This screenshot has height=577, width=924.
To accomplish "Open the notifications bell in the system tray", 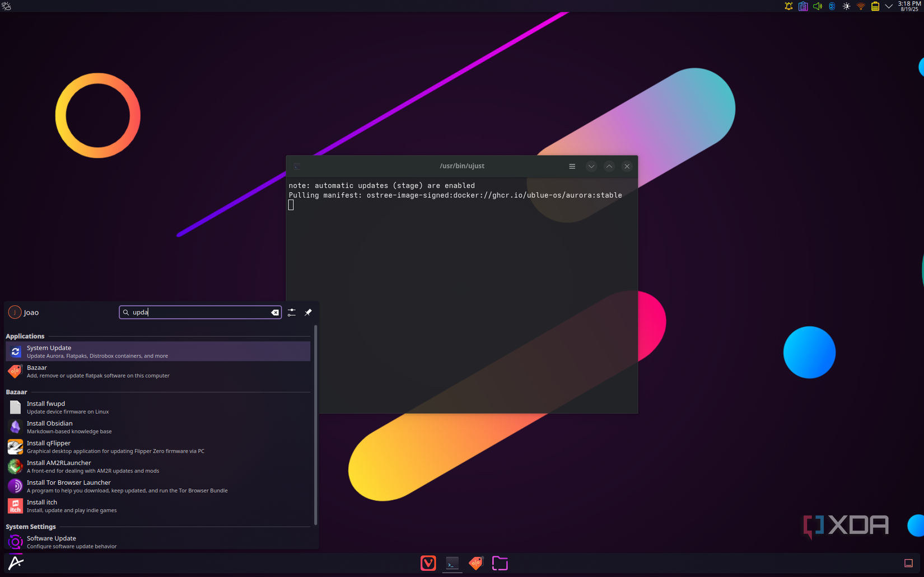I will tap(788, 6).
